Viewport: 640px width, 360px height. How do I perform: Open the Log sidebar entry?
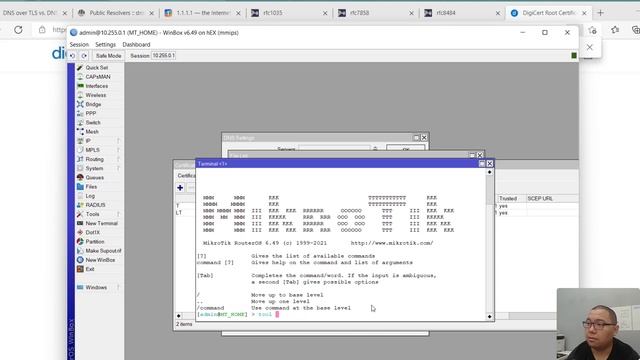tap(90, 196)
